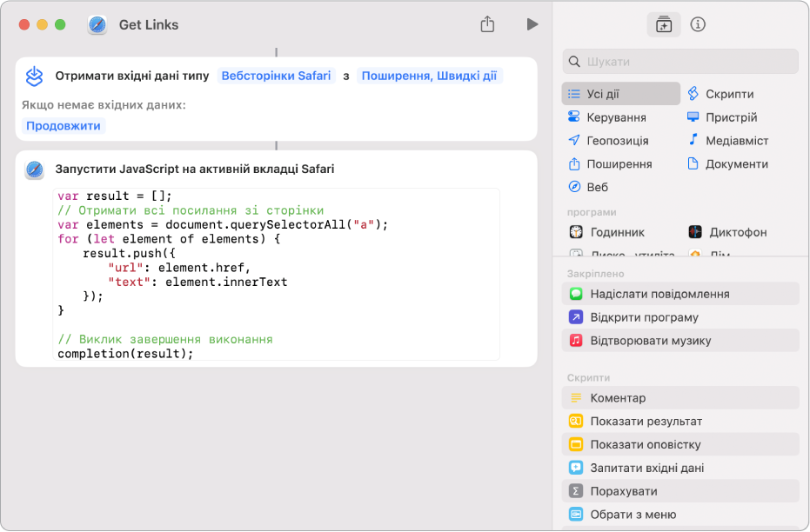
Task: Add Показати результат action
Action: click(680, 421)
